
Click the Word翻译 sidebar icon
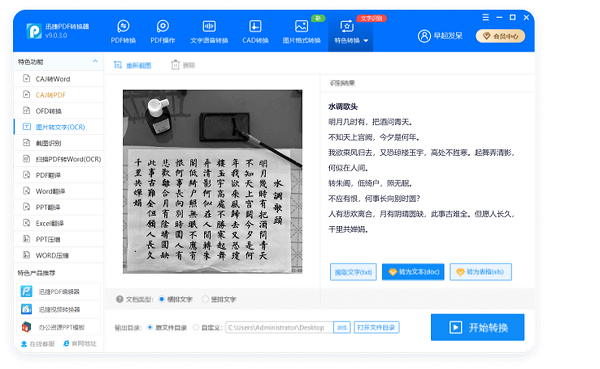(26, 191)
